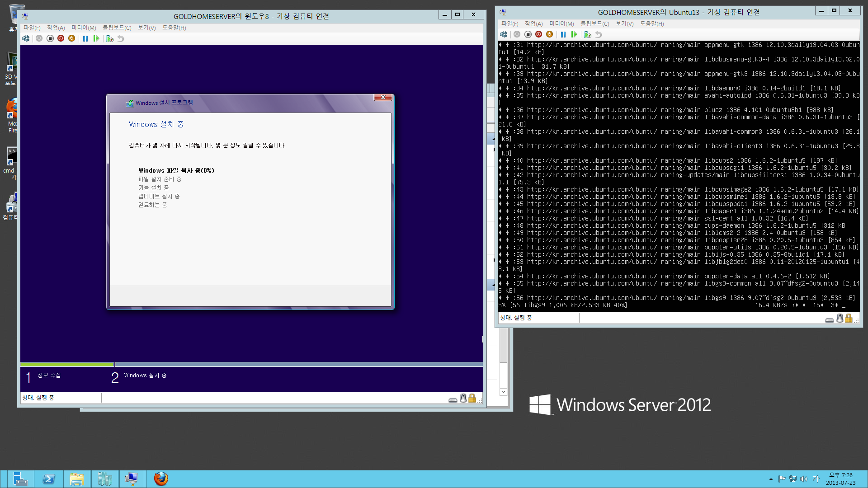Open 미디어(M) menu in Ubuntu13 window
Image resolution: width=868 pixels, height=488 pixels.
coord(561,24)
